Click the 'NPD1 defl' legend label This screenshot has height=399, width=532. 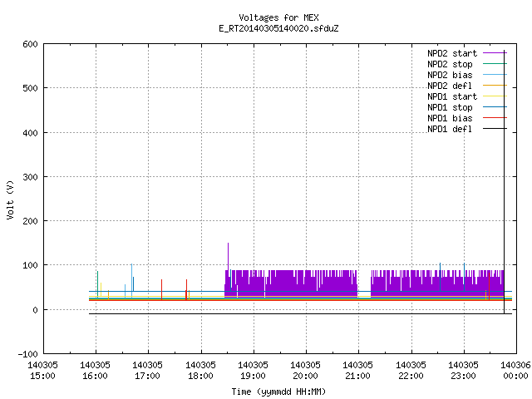pos(450,129)
